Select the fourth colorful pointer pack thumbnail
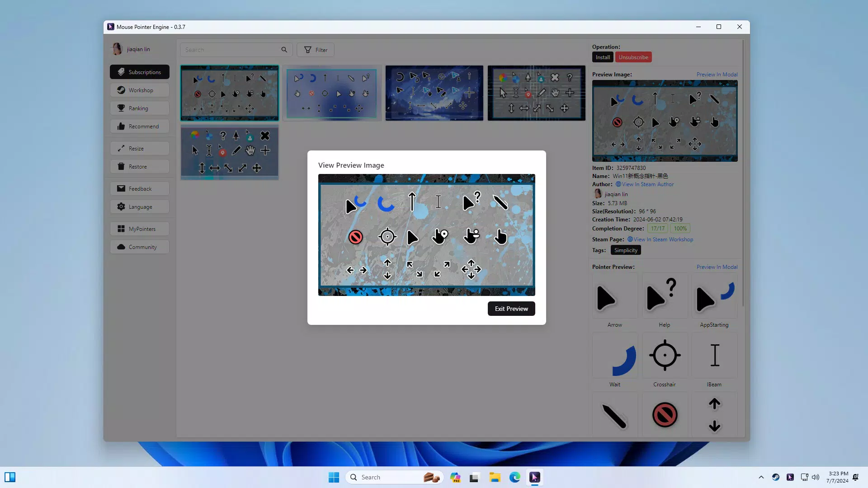Screen dimensions: 868x488 536,93
